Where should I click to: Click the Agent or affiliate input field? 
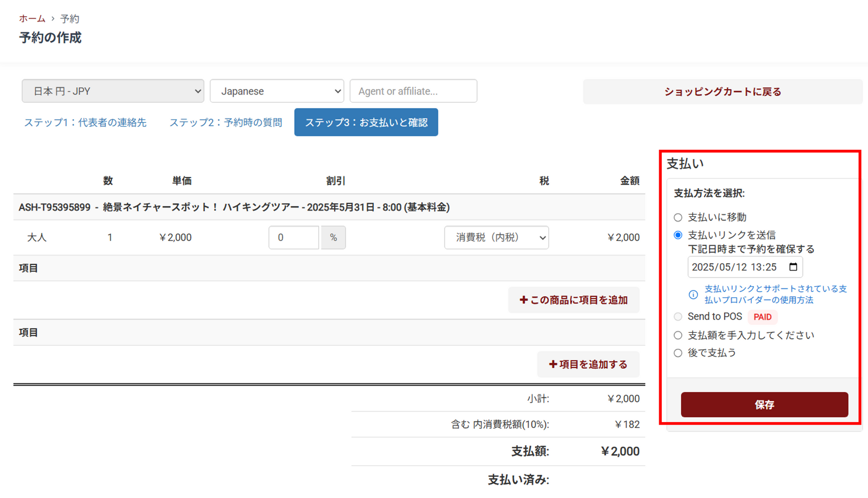point(413,91)
